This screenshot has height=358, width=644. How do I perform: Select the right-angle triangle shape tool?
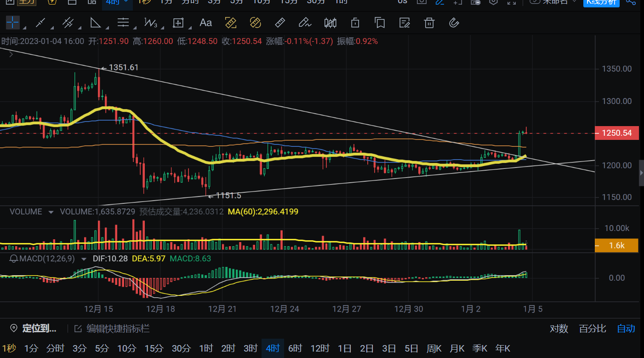95,23
